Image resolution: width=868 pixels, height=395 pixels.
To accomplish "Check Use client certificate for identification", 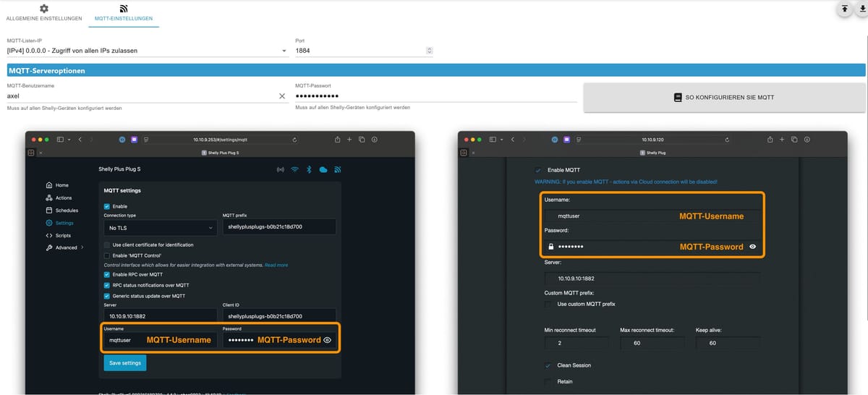I will 107,245.
